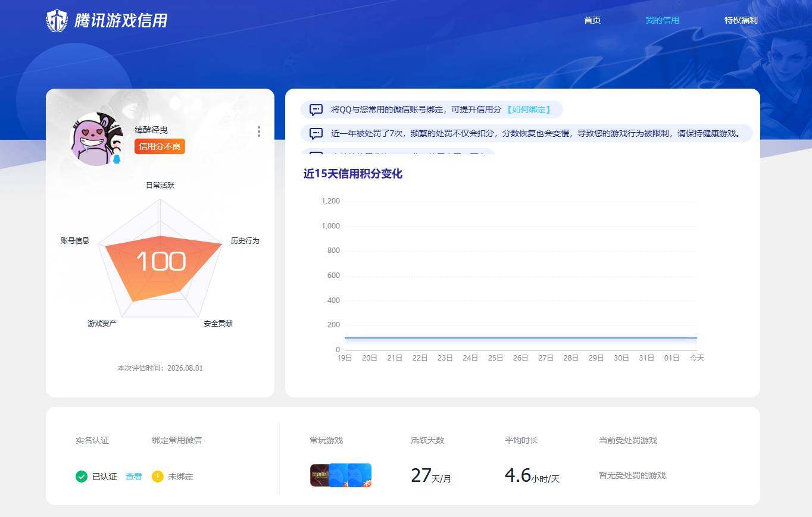Click the yellow 未绑定 warning icon
This screenshot has width=812, height=517.
click(x=158, y=477)
